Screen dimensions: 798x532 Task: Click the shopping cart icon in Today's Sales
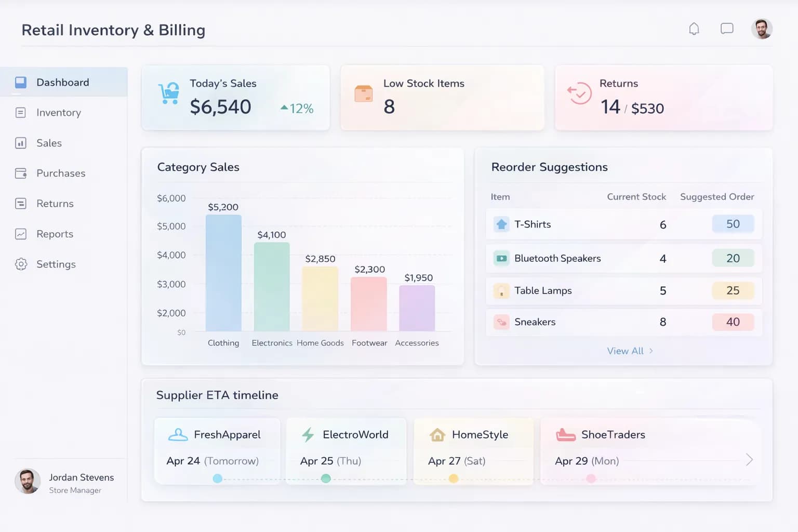pyautogui.click(x=169, y=94)
